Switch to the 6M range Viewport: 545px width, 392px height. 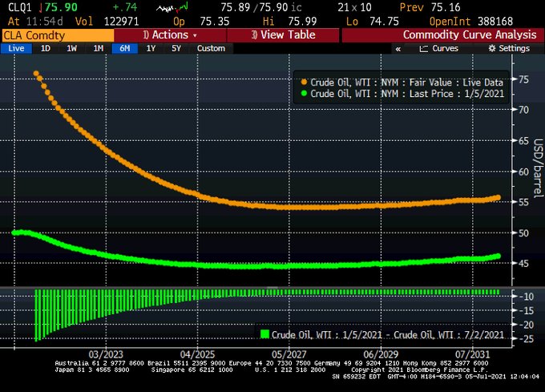[124, 49]
